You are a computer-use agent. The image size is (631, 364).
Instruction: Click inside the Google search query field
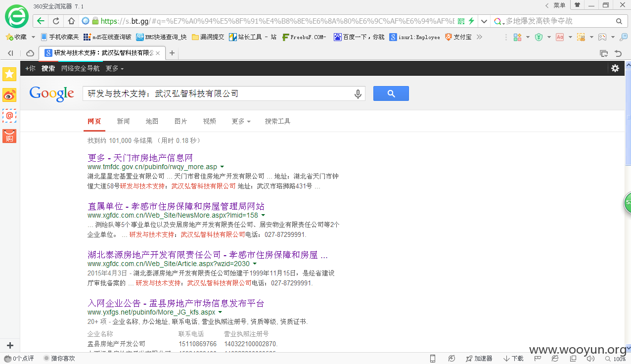coord(218,93)
